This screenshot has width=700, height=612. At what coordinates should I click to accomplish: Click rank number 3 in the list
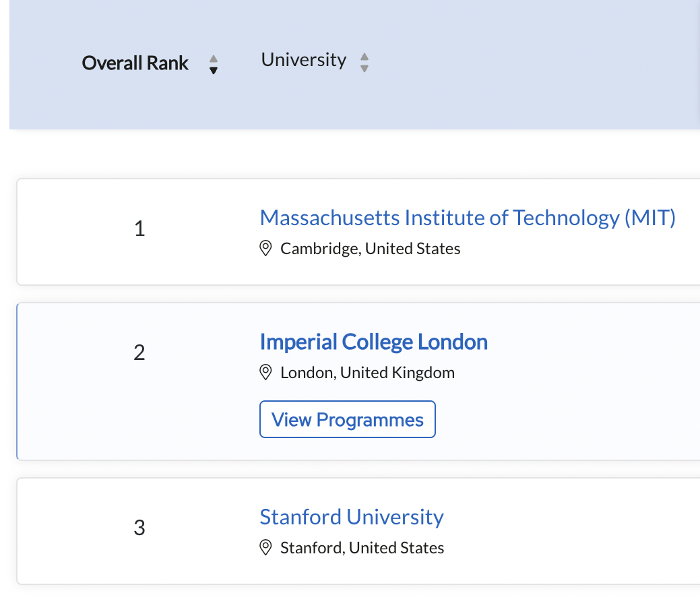[x=139, y=528]
